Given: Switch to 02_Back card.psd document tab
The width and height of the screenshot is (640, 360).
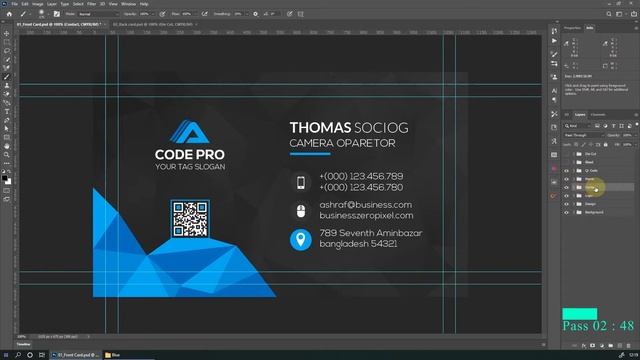Looking at the screenshot, I should tap(153, 24).
